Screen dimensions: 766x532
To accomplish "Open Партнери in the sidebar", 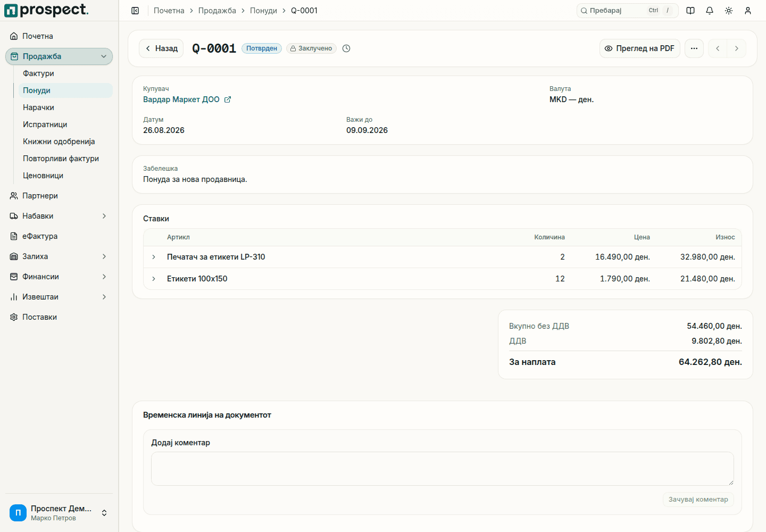I will pos(59,196).
